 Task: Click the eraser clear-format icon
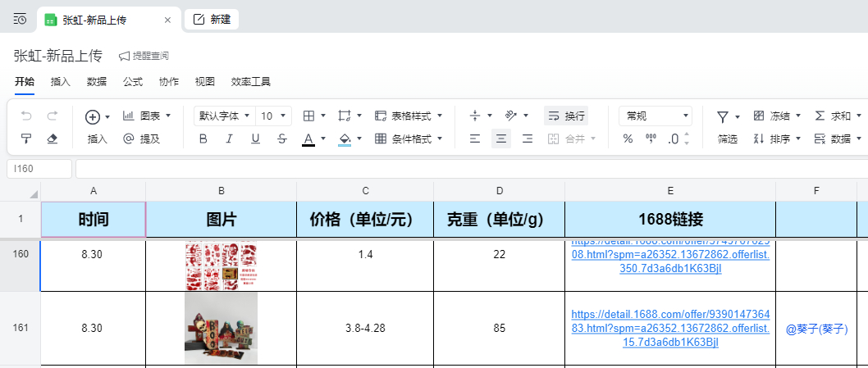(53, 139)
